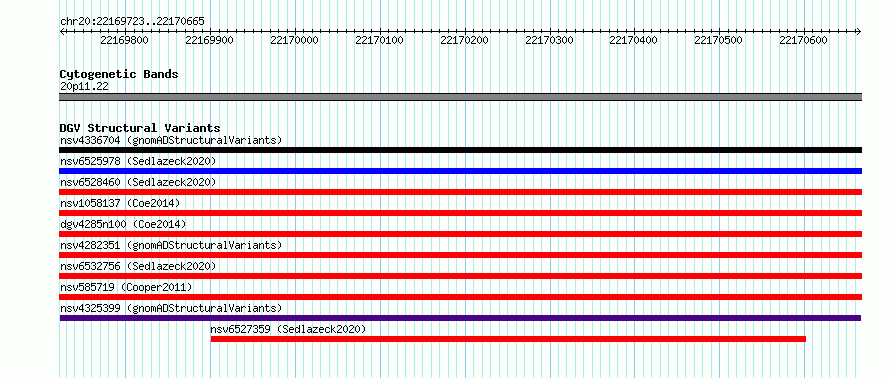Screen dimensions: 890x378
Task: Click nsv4282351 (gnomADStructuralVariants) label
Action: click(171, 245)
